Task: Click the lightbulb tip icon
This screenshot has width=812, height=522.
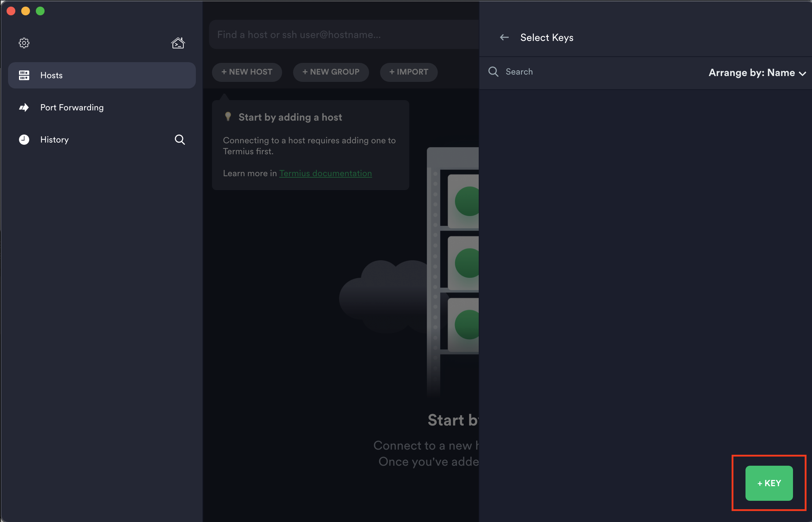Action: (x=228, y=117)
